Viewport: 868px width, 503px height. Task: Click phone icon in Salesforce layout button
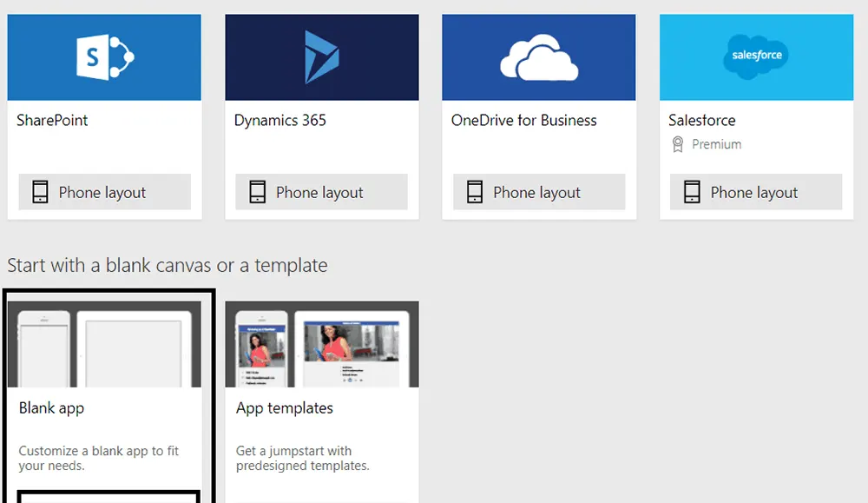692,192
